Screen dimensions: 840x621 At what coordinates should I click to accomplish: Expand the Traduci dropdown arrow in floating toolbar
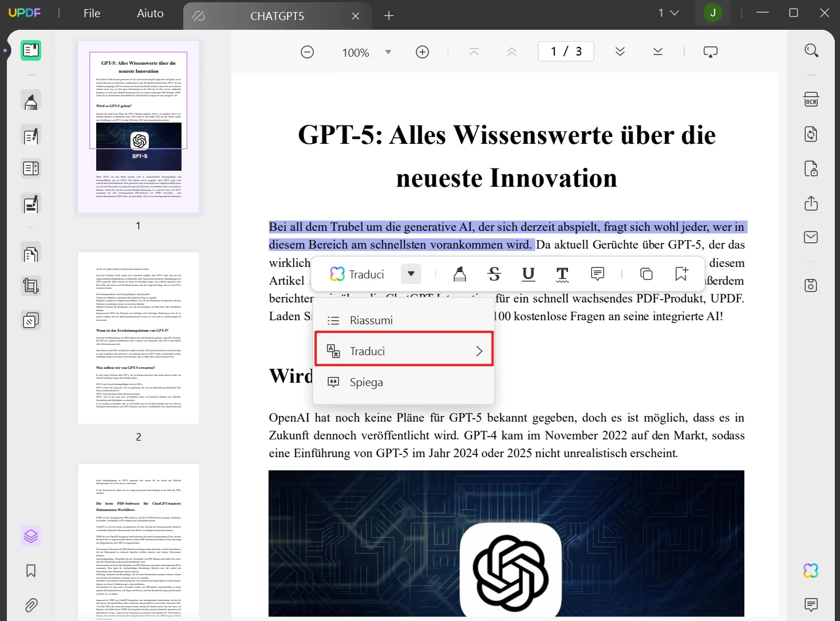point(411,274)
